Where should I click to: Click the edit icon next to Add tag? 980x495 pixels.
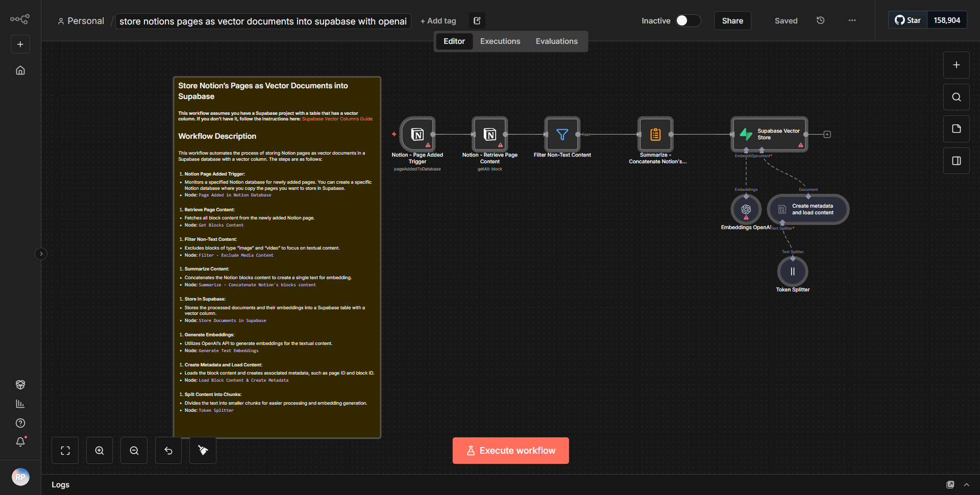477,20
